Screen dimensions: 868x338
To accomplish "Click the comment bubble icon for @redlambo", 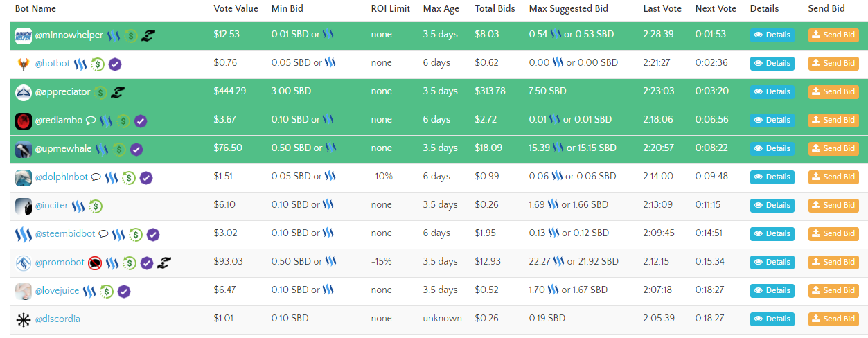I will [x=90, y=121].
